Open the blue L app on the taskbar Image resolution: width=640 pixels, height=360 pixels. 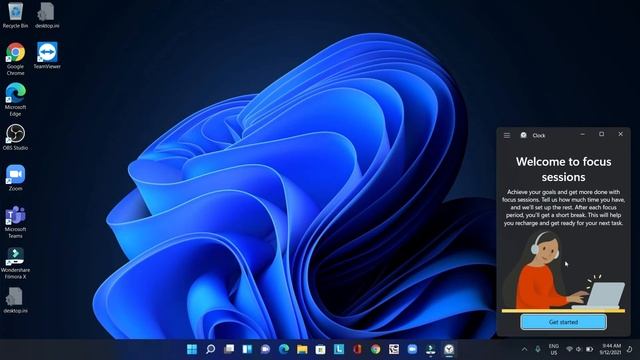tap(339, 349)
